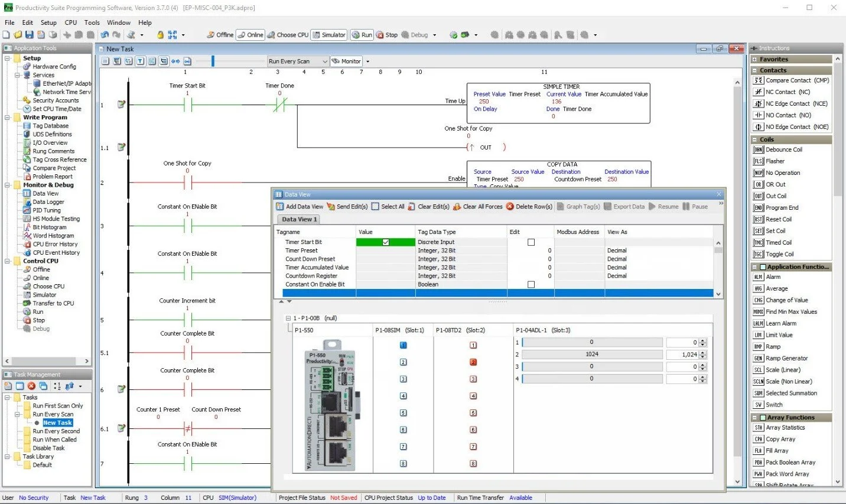Click the Choose CPU toolbar button
The width and height of the screenshot is (846, 504).
(288, 35)
